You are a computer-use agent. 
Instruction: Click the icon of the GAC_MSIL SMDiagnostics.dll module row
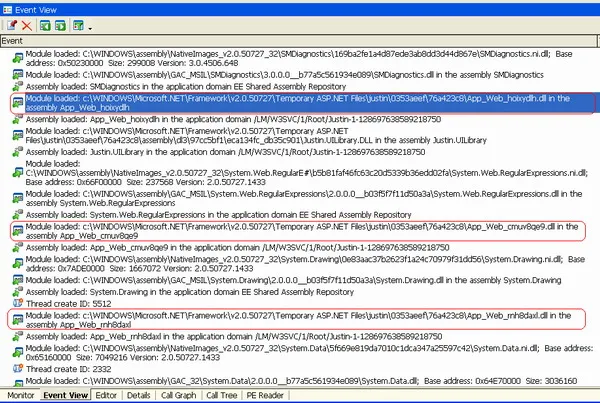coord(18,74)
